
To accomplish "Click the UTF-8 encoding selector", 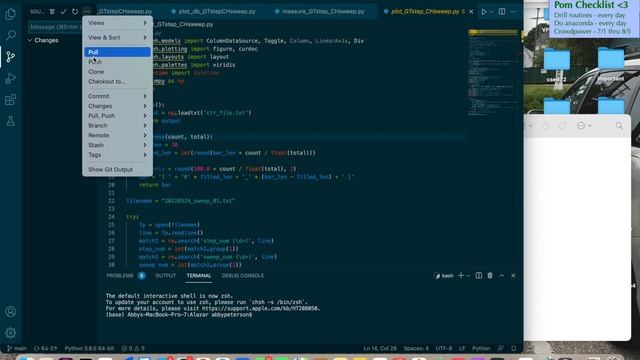I will pyautogui.click(x=444, y=348).
